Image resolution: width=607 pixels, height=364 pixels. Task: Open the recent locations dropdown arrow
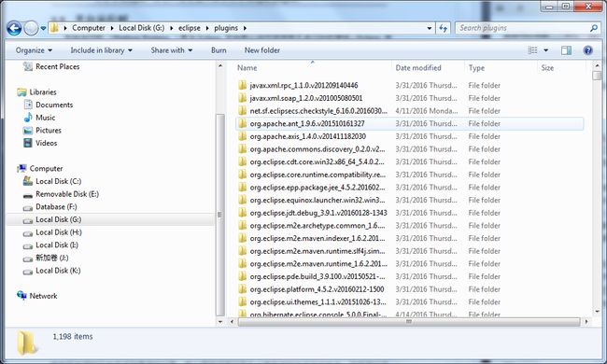(x=43, y=28)
